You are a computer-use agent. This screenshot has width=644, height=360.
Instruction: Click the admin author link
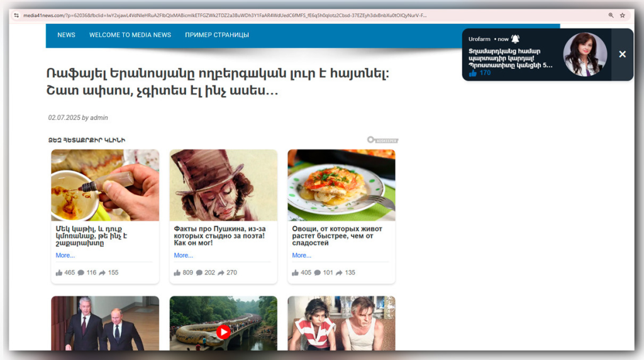(x=99, y=118)
